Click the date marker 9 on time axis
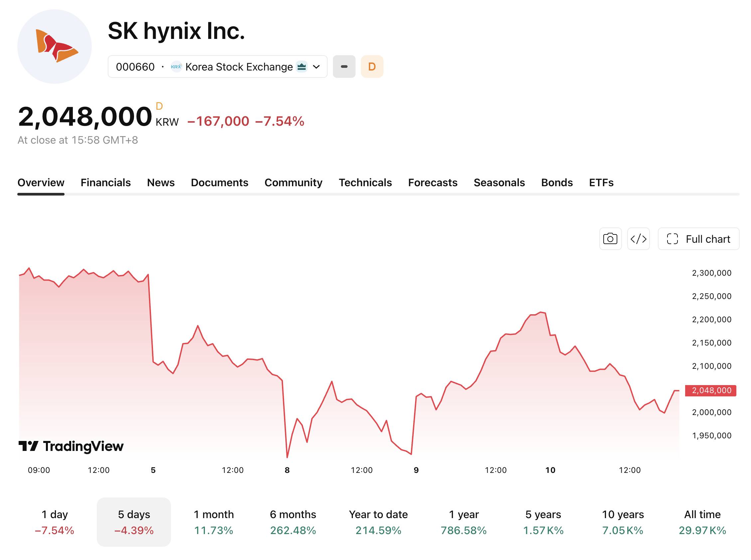751x560 pixels. coord(416,470)
